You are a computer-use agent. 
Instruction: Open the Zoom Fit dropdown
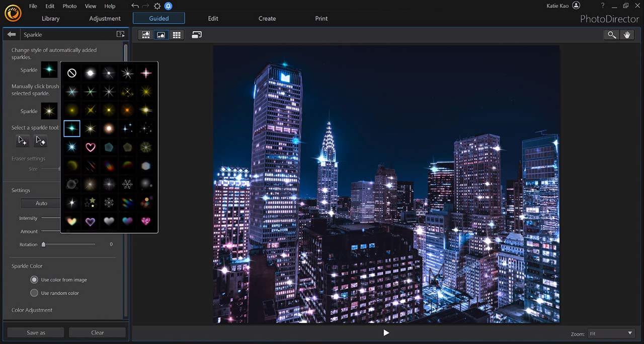point(611,333)
